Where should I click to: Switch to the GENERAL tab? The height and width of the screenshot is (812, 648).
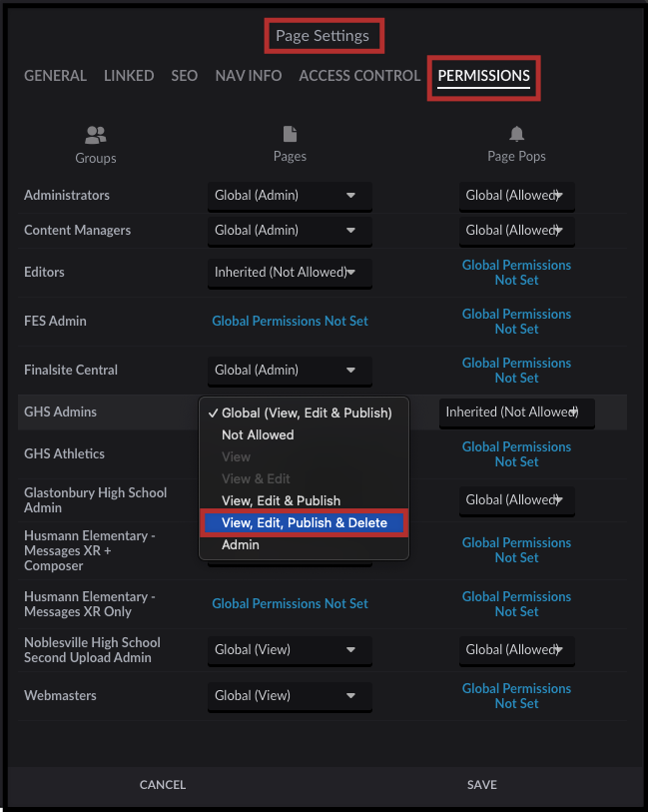click(x=55, y=76)
